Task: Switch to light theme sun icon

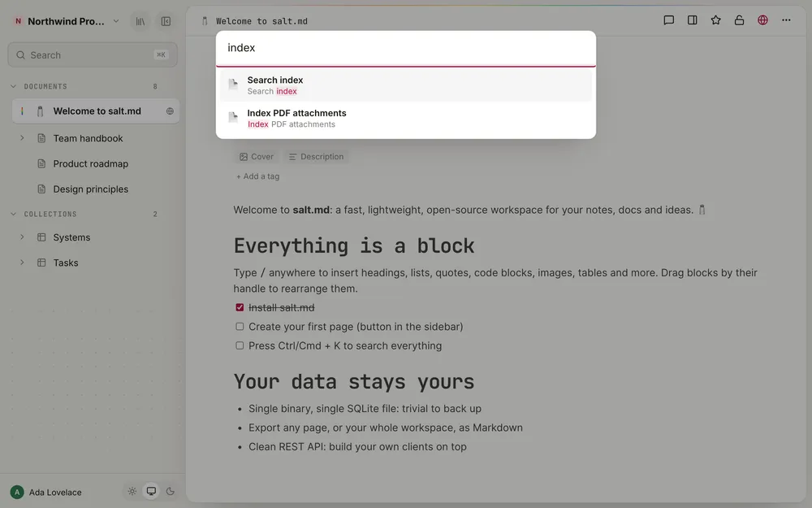Action: point(132,492)
